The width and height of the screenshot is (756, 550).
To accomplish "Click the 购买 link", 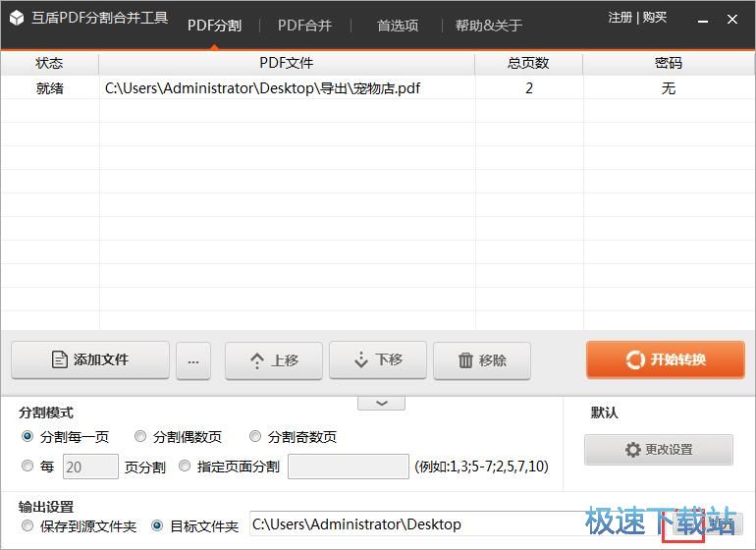I will 654,18.
